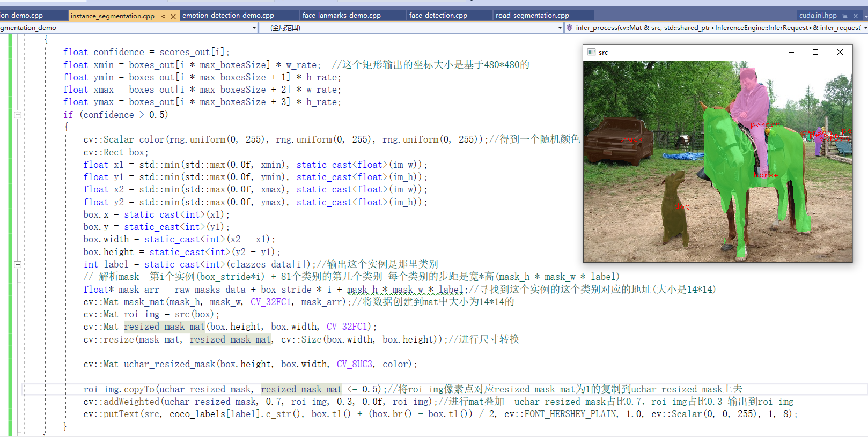The image size is (868, 437).
Task: Click the squiggly-underlined 'mask_h * mask_w * label' expression
Action: click(x=404, y=290)
